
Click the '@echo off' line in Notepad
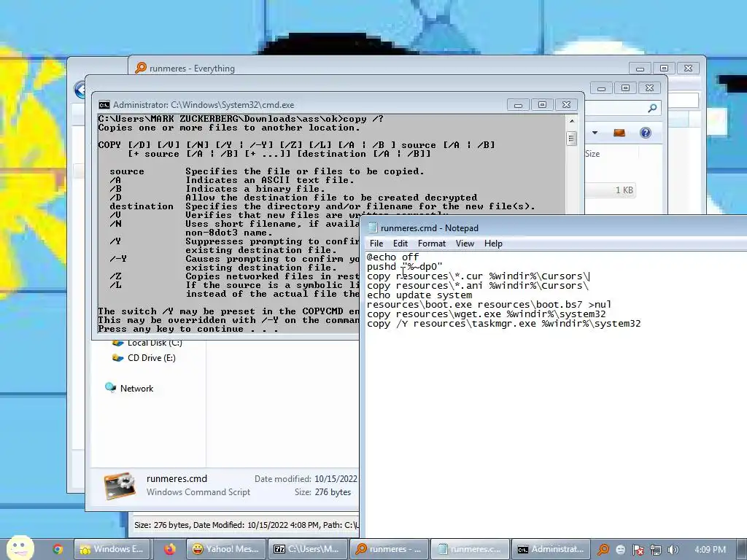point(392,257)
